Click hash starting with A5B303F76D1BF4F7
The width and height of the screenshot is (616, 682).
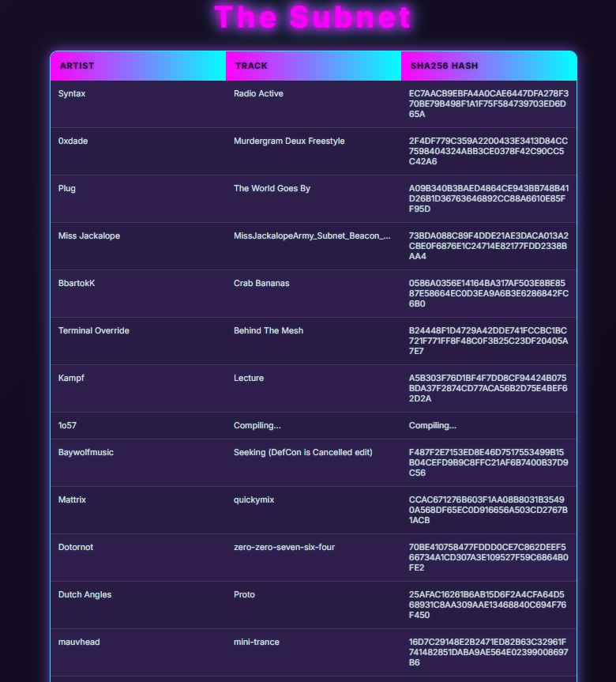(489, 388)
